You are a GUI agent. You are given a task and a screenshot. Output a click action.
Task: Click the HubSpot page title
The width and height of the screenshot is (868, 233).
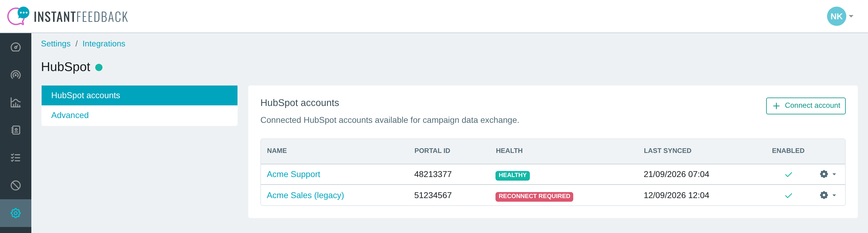point(66,67)
